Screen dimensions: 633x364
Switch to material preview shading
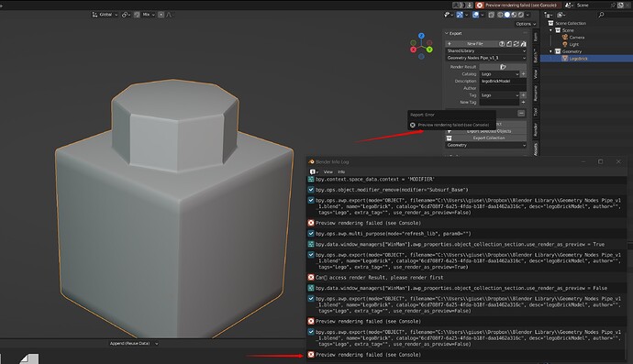coord(514,15)
